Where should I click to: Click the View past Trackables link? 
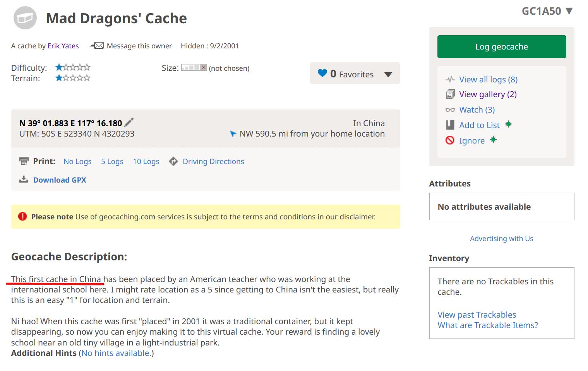477,315
